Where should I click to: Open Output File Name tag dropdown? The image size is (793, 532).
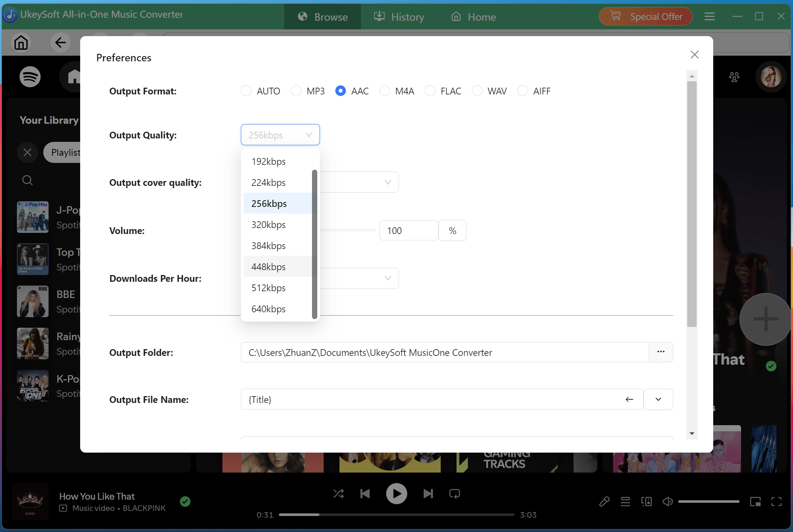658,399
